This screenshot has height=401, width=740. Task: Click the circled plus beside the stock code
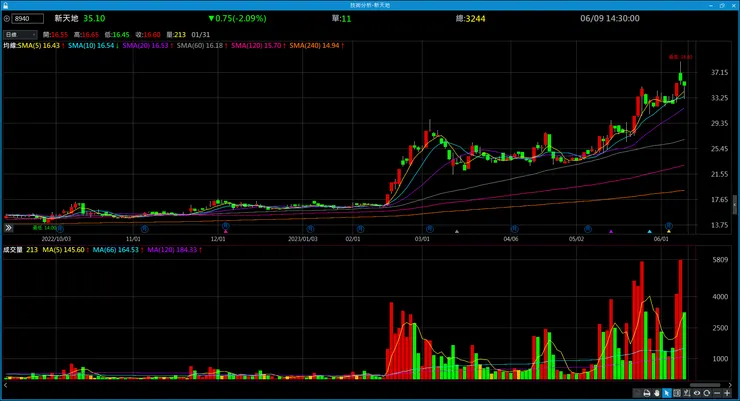(7, 19)
